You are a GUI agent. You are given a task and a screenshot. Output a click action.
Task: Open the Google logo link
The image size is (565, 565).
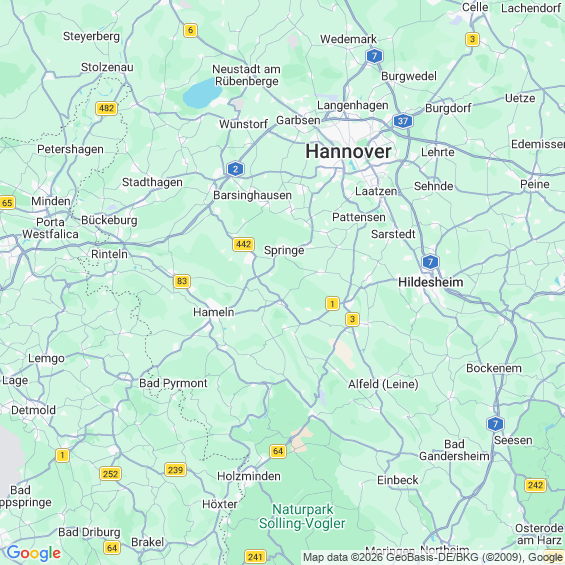point(34,553)
